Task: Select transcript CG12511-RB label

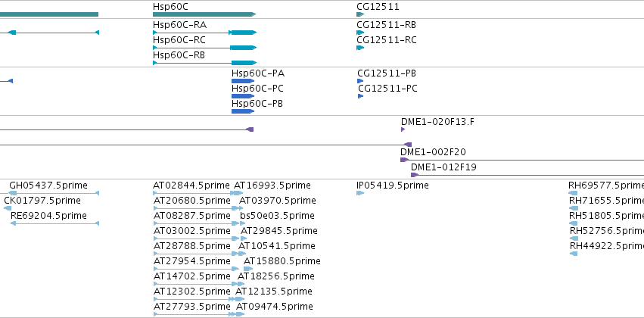Action: coord(387,25)
